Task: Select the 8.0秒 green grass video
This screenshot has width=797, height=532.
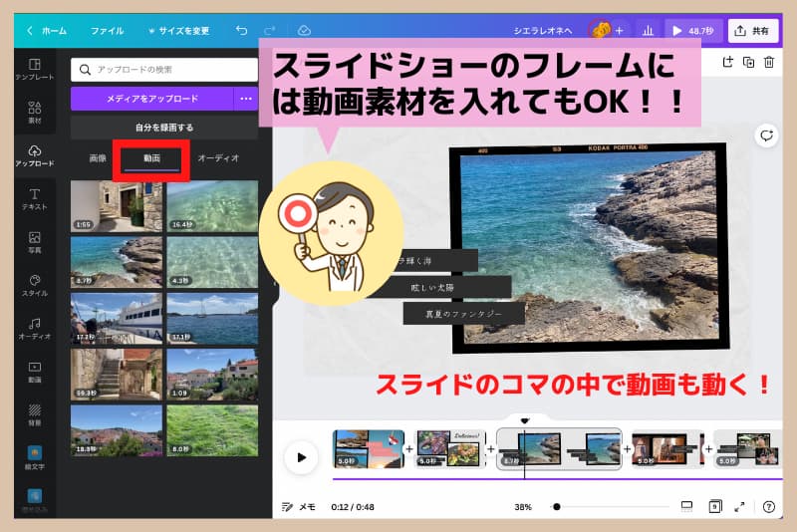Action: point(212,429)
